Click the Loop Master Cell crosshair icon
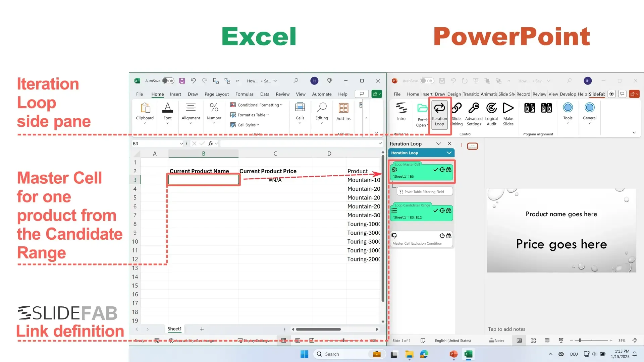This screenshot has width=644, height=362. (442, 170)
